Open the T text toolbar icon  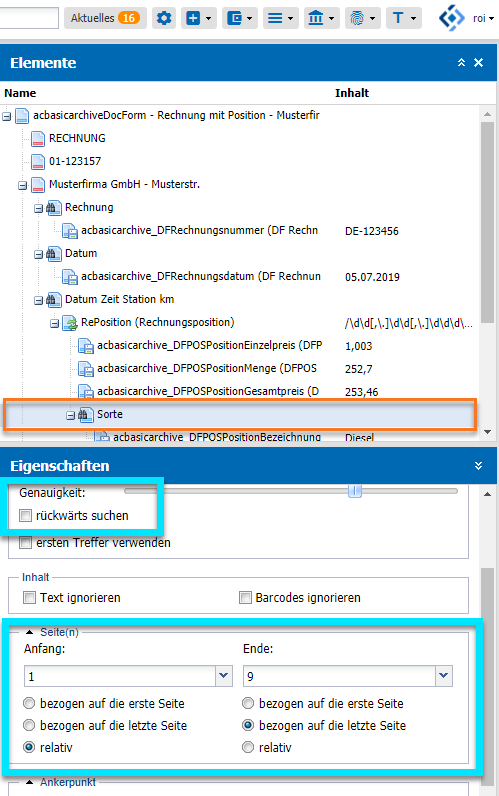click(404, 18)
